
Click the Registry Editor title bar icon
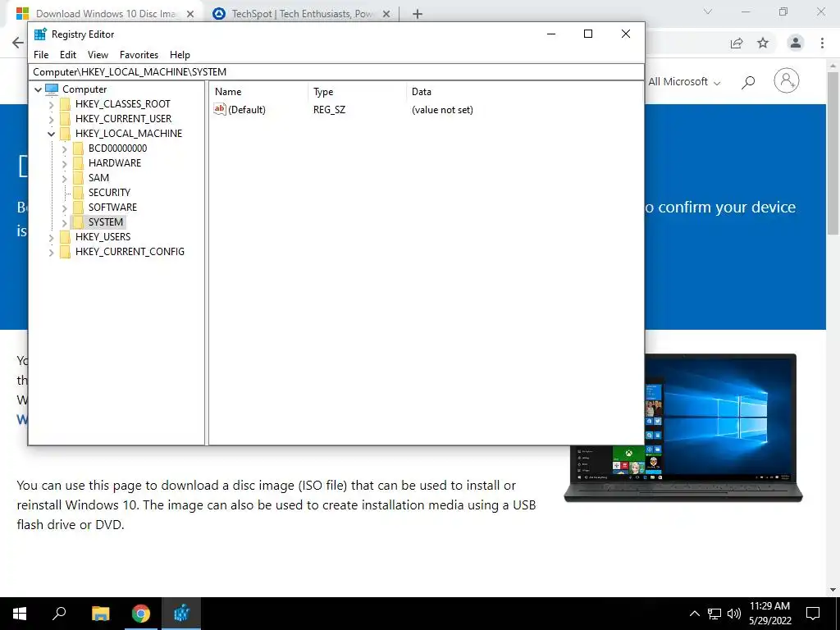(x=40, y=34)
